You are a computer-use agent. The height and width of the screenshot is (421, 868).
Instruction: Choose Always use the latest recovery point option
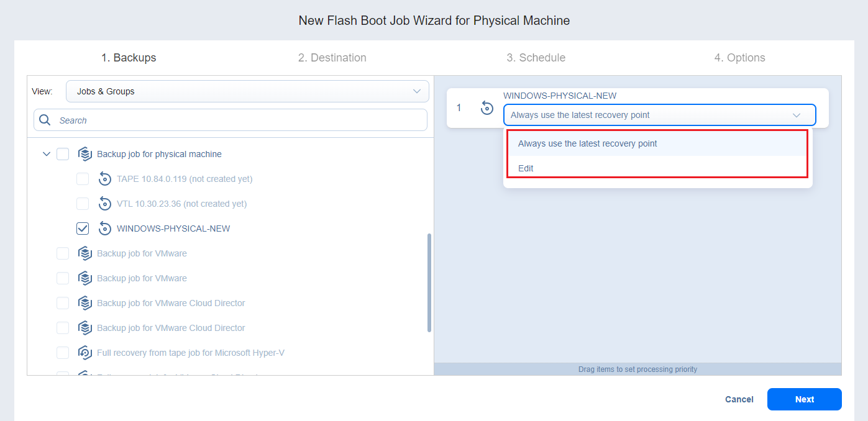pos(587,143)
